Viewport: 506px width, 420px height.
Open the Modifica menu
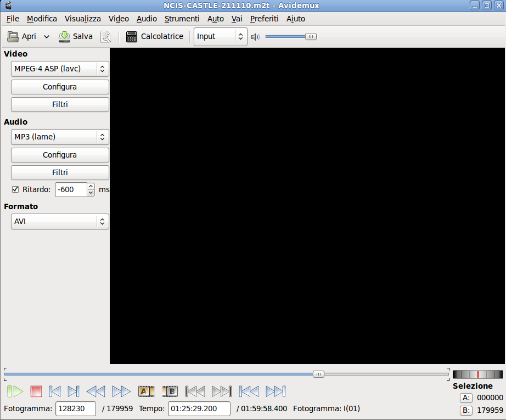click(x=42, y=19)
